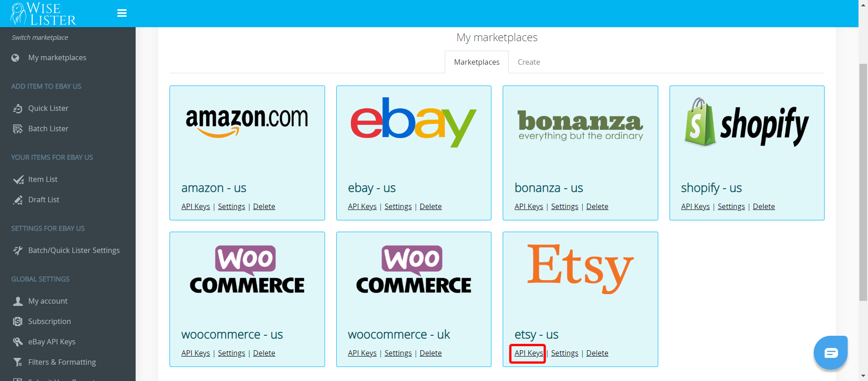Click the page vertical scrollbar
The height and width of the screenshot is (381, 868).
pyautogui.click(x=863, y=182)
